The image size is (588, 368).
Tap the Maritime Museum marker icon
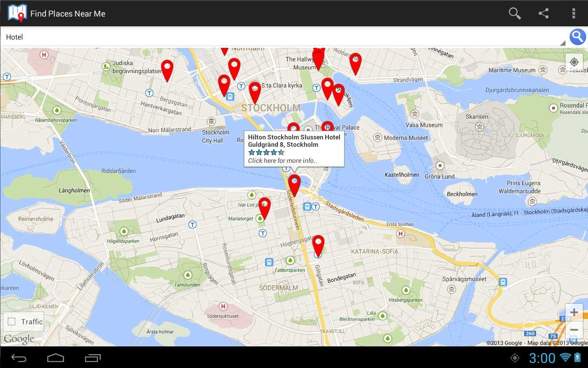(543, 70)
